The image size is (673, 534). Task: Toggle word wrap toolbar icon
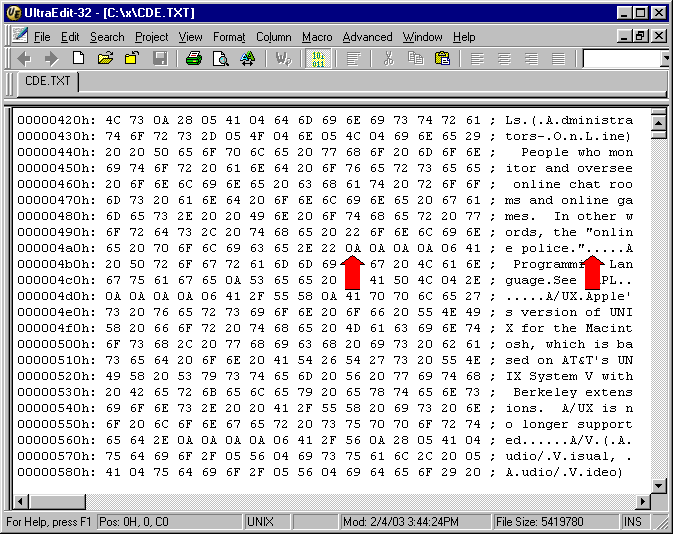[x=283, y=58]
